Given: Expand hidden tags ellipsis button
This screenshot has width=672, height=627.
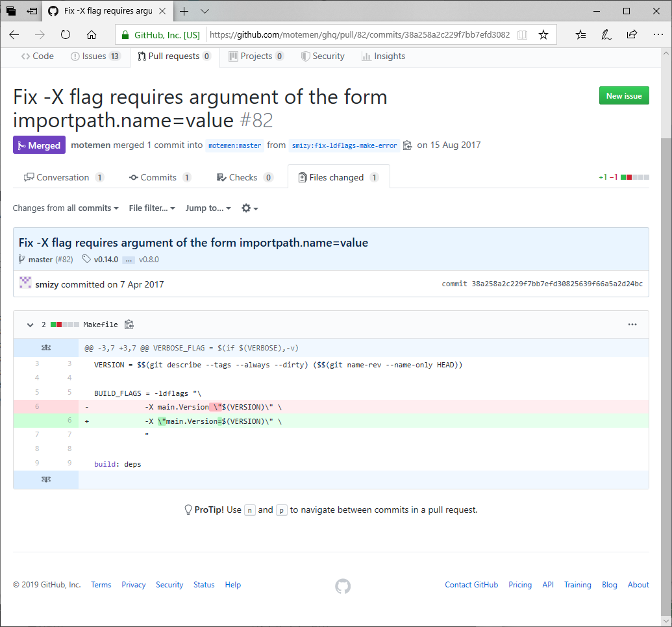Looking at the screenshot, I should point(129,260).
